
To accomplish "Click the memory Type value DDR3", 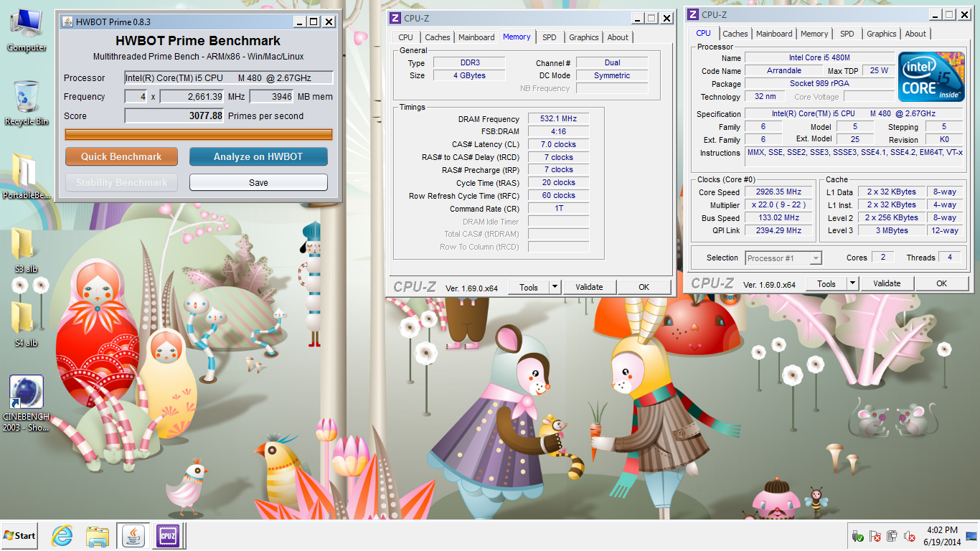I will [469, 62].
